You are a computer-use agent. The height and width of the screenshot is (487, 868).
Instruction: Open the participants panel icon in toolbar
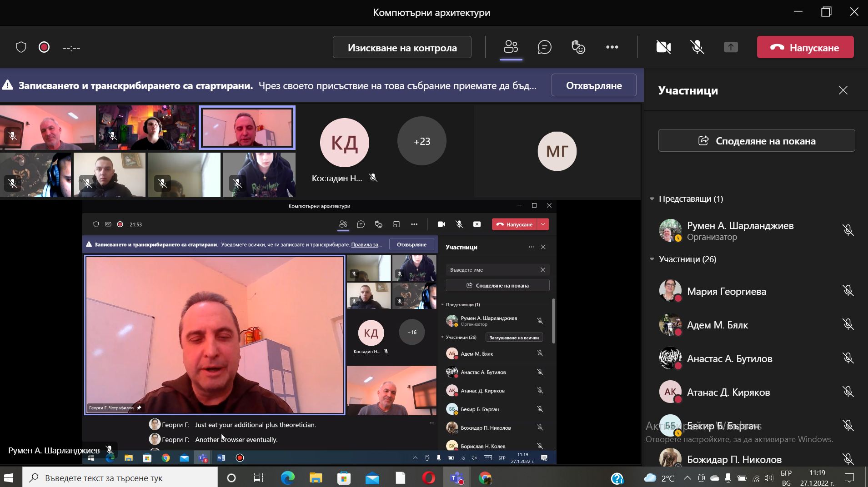click(511, 47)
